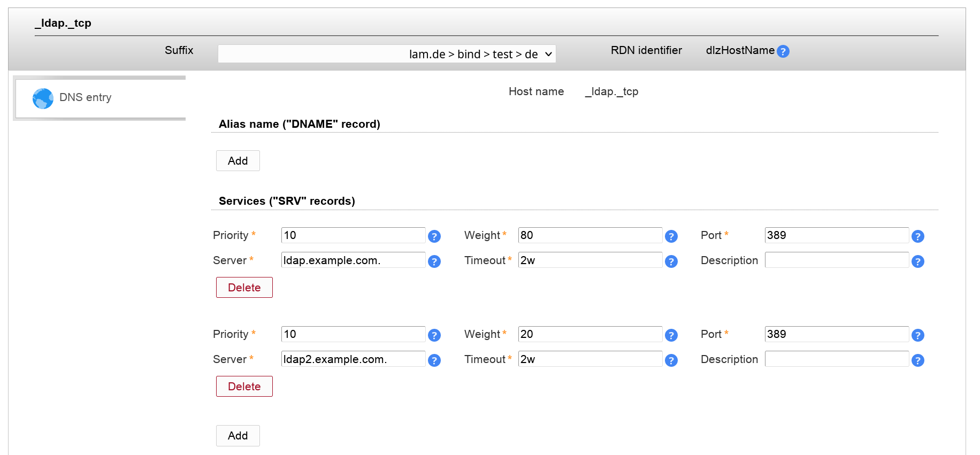Add a new SRV service record
The image size is (980, 455).
pyautogui.click(x=238, y=436)
